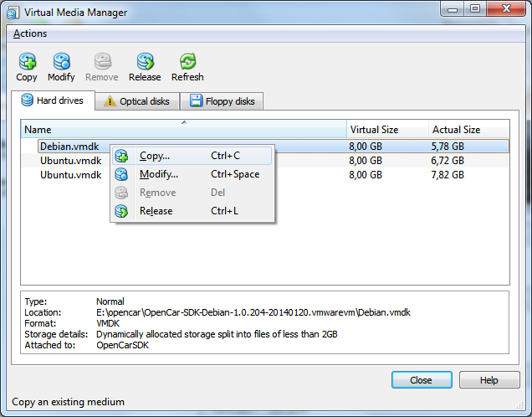The image size is (532, 417).
Task: Click the OpenCarSDK attached-to value
Action: [122, 345]
